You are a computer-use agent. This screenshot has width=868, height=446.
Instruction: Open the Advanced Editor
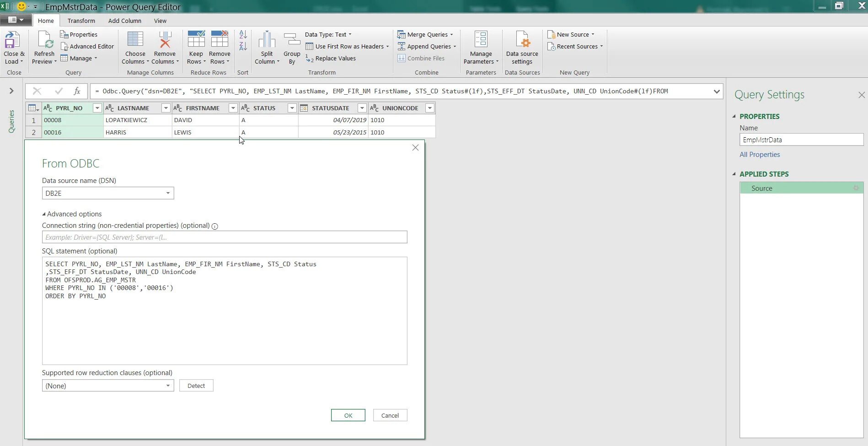click(x=87, y=46)
